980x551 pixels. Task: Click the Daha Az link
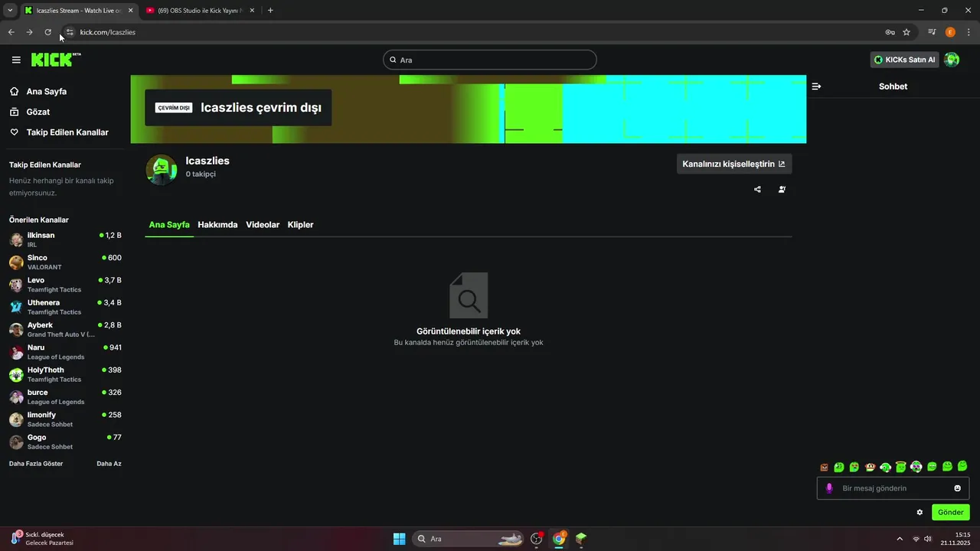click(x=109, y=464)
